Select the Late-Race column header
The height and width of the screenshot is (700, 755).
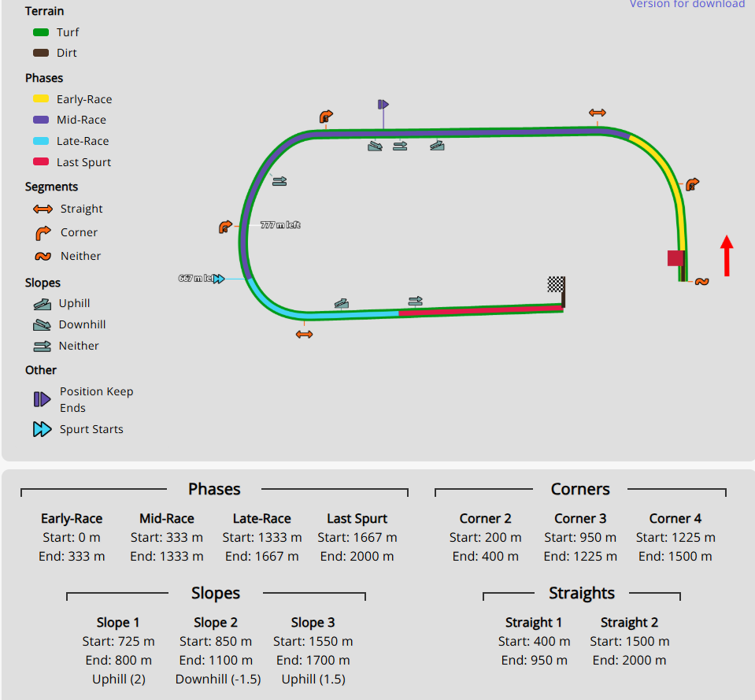262,518
